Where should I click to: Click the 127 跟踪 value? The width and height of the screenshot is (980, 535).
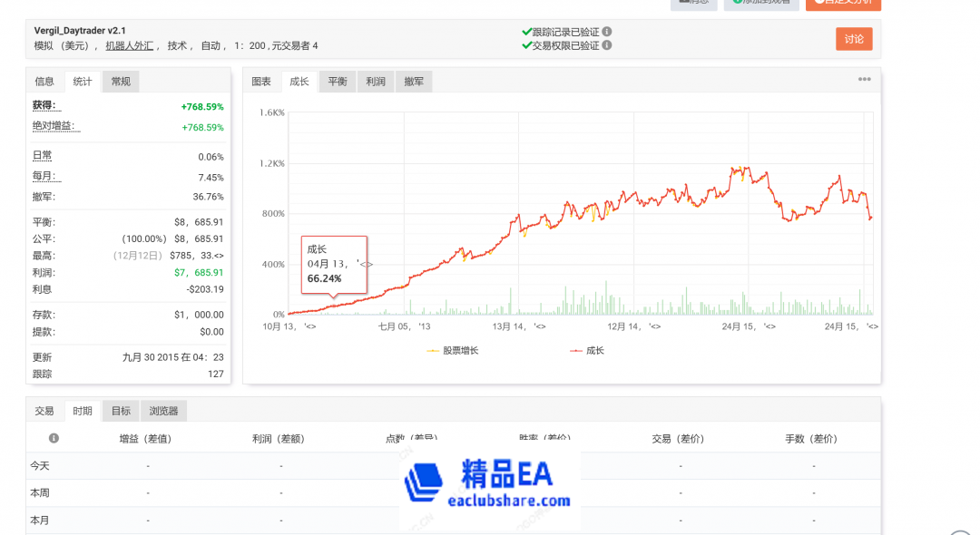click(x=216, y=374)
